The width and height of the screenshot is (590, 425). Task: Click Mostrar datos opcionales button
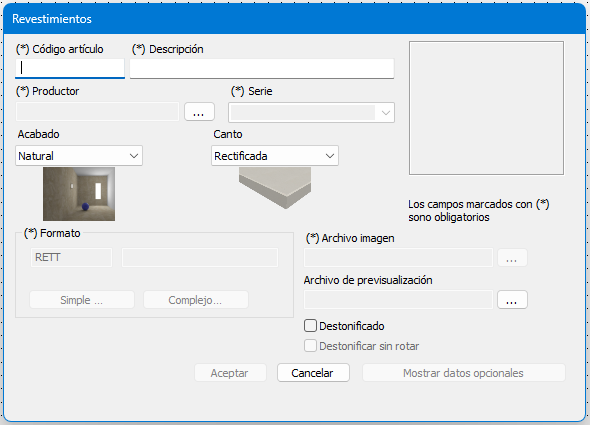coord(464,373)
